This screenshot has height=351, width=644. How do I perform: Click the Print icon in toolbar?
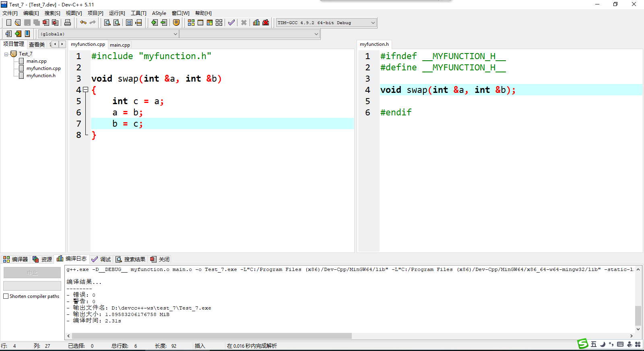[68, 23]
